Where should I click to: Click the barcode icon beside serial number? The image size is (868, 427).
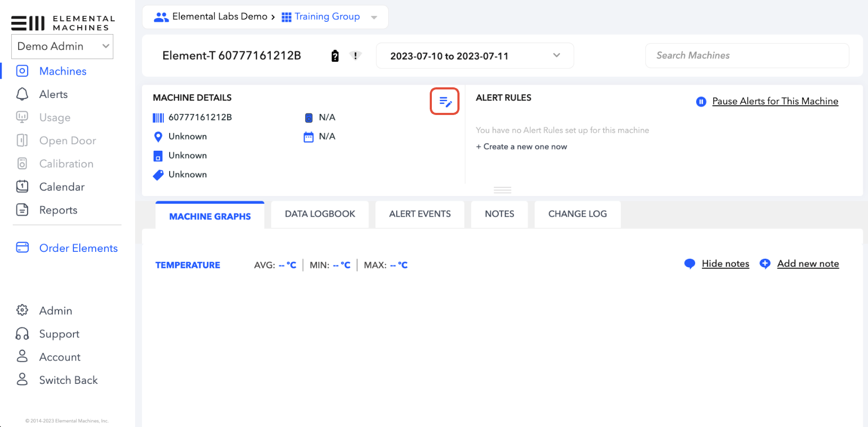pos(158,118)
